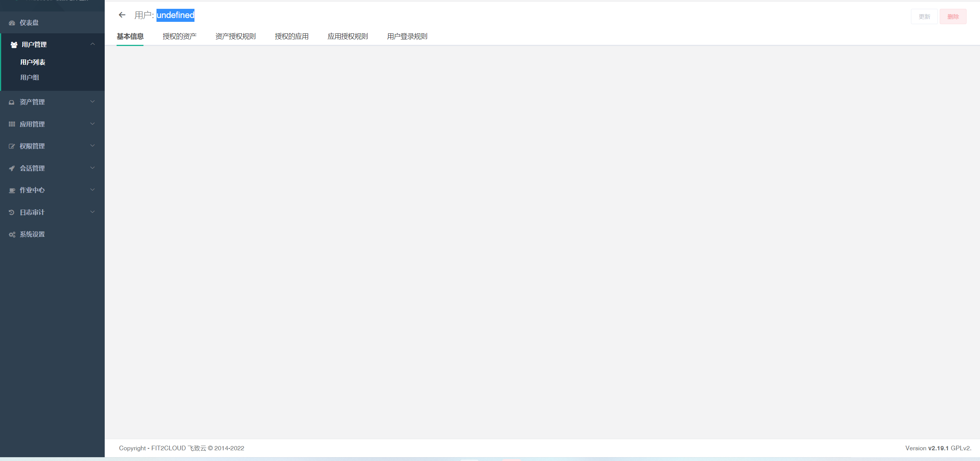Screen dimensions: 980x461
Task: Expand the 作业中心 section chevron
Action: (92, 189)
